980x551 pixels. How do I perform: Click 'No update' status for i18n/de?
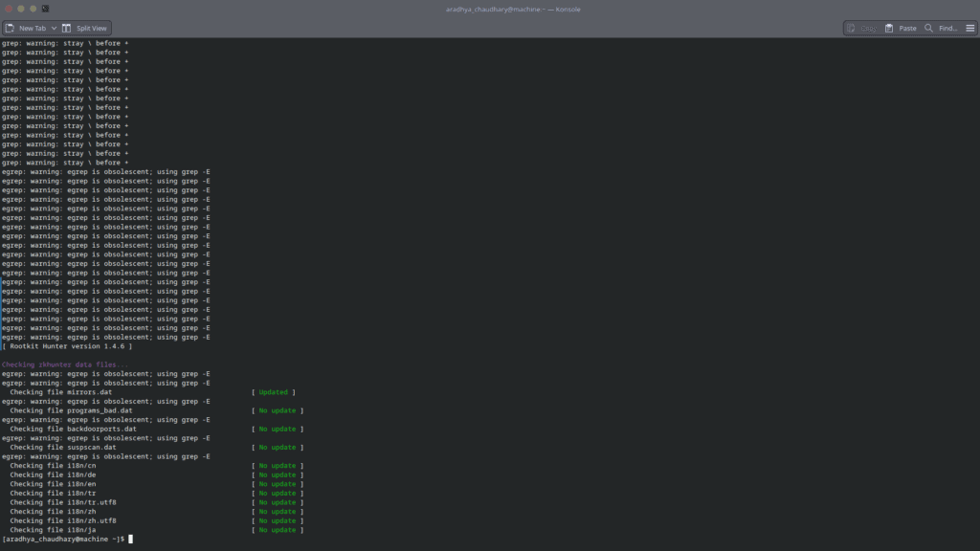pyautogui.click(x=278, y=474)
